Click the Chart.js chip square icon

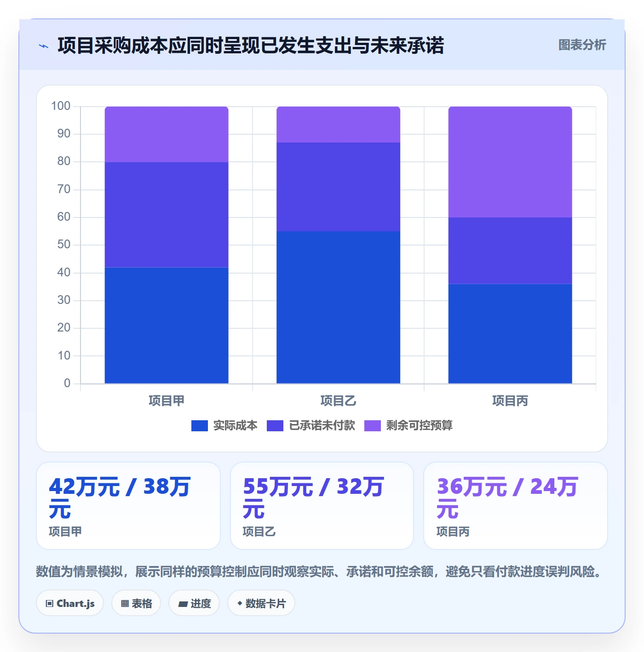tap(50, 604)
